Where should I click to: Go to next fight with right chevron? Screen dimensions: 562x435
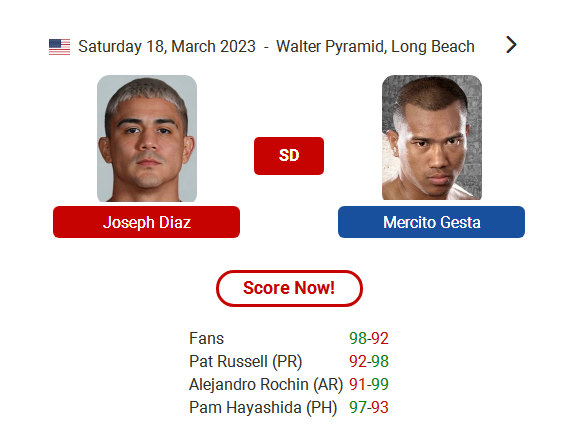[511, 45]
